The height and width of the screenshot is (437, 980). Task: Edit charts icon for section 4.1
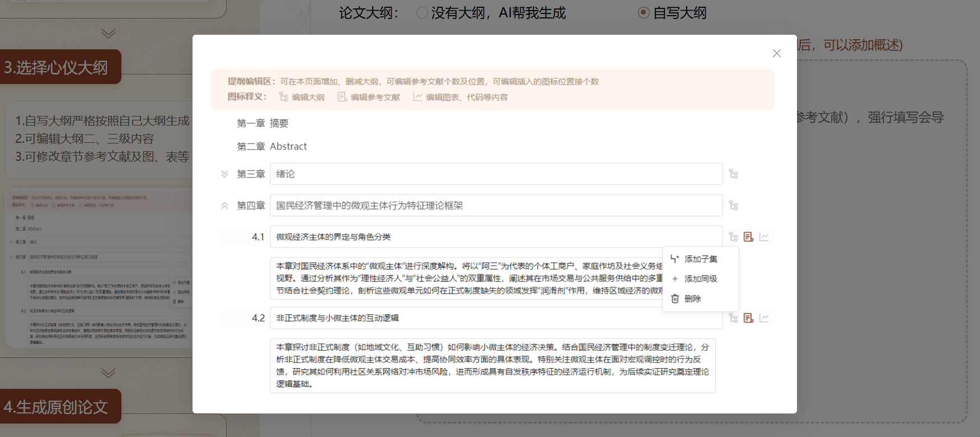[764, 237]
